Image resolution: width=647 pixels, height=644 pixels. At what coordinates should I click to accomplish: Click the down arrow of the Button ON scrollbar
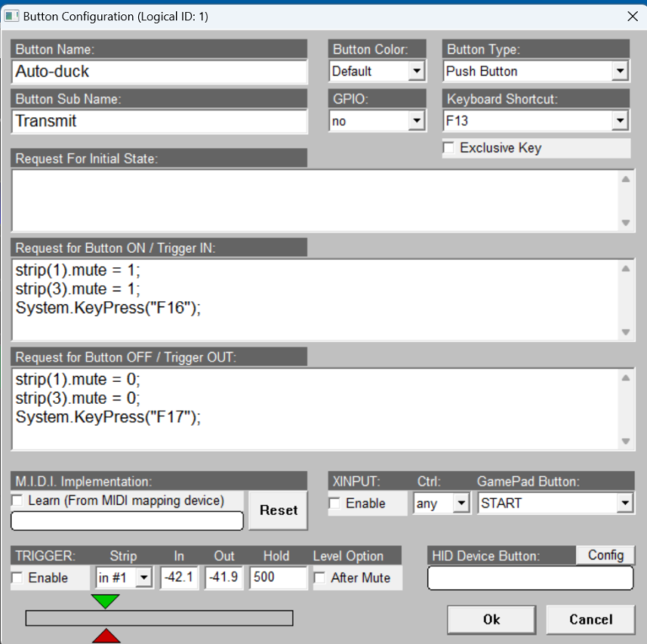pos(626,332)
